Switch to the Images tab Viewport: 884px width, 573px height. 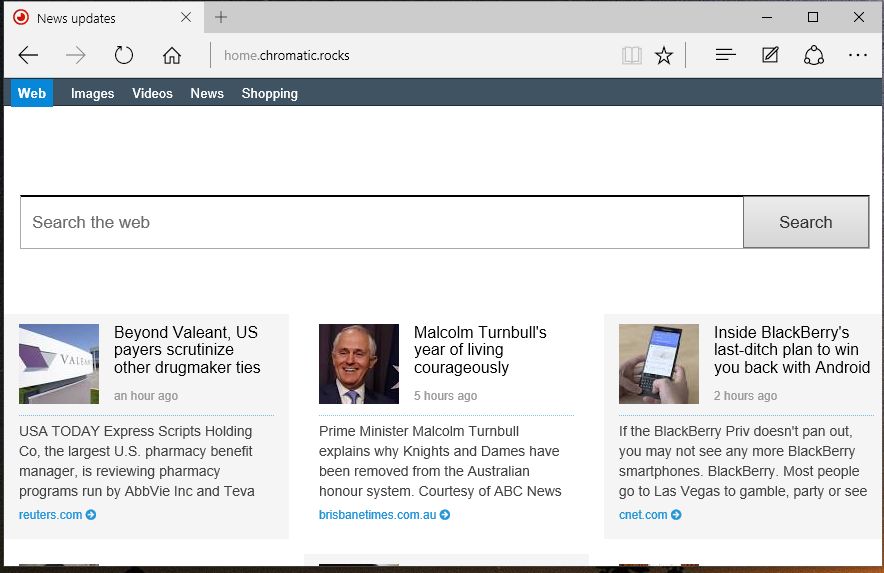tap(92, 93)
